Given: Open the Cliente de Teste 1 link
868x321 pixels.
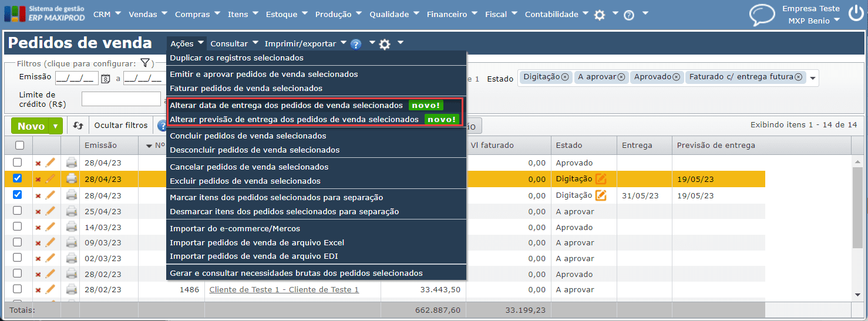Looking at the screenshot, I should [284, 289].
